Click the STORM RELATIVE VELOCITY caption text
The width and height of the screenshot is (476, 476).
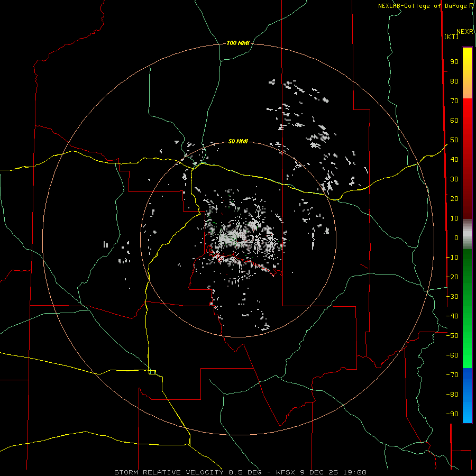click(x=169, y=472)
